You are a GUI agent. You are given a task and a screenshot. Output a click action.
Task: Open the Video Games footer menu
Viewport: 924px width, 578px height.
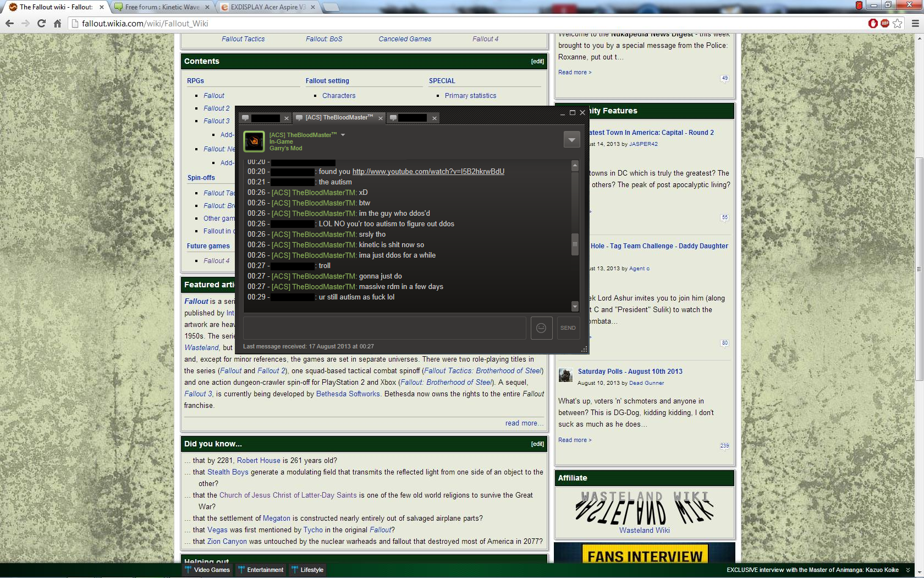pos(207,570)
